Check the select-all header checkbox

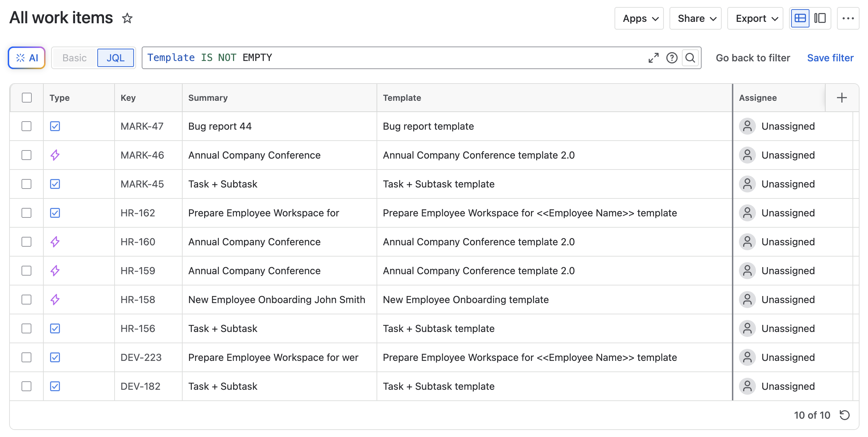coord(27,98)
